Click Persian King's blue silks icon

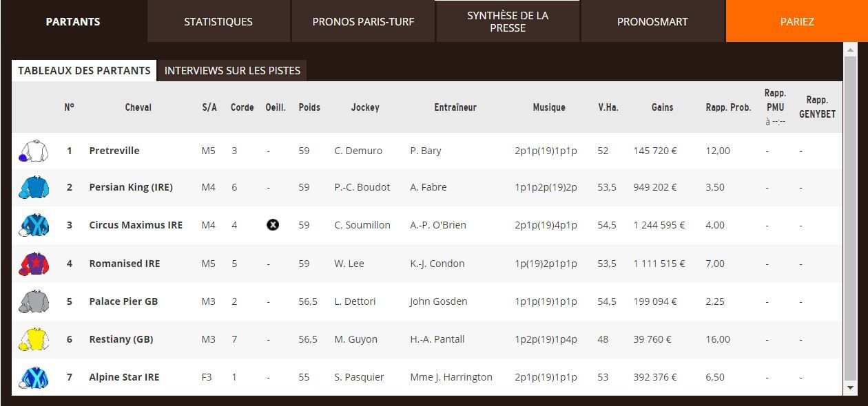tap(32, 188)
